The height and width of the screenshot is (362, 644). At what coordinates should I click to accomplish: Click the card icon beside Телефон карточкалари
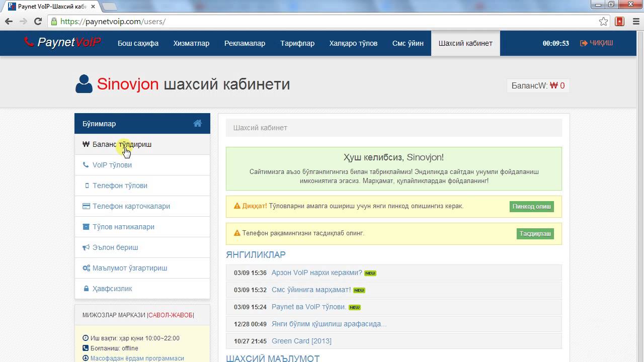tap(86, 206)
